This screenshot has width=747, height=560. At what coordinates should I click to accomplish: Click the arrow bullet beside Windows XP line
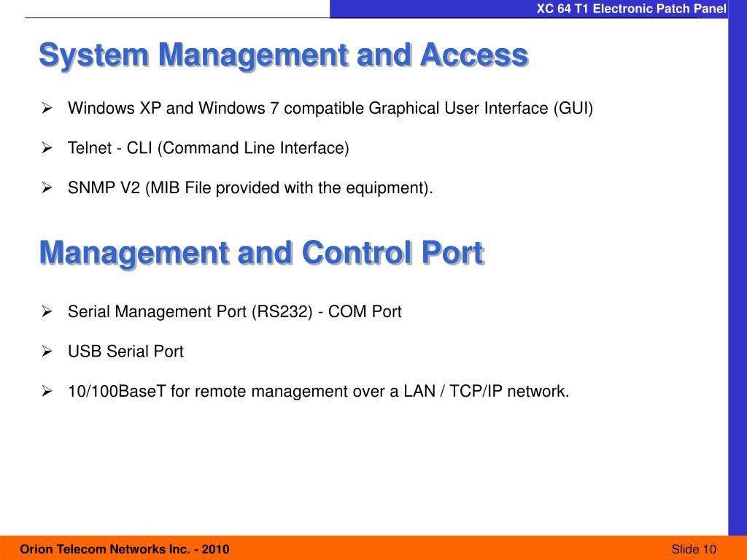[47, 108]
